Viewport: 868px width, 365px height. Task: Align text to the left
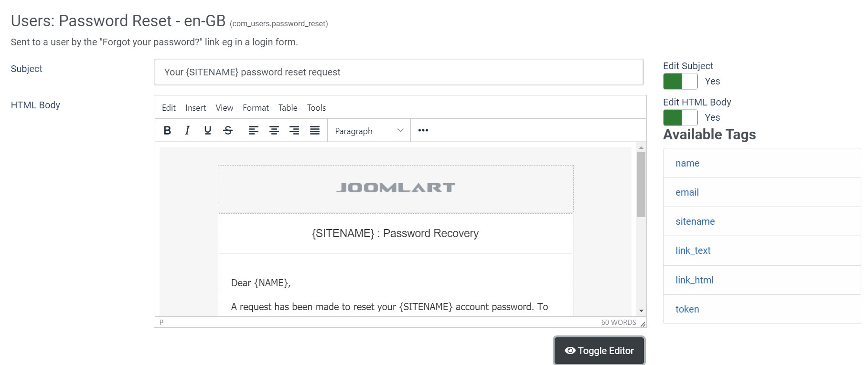point(254,130)
